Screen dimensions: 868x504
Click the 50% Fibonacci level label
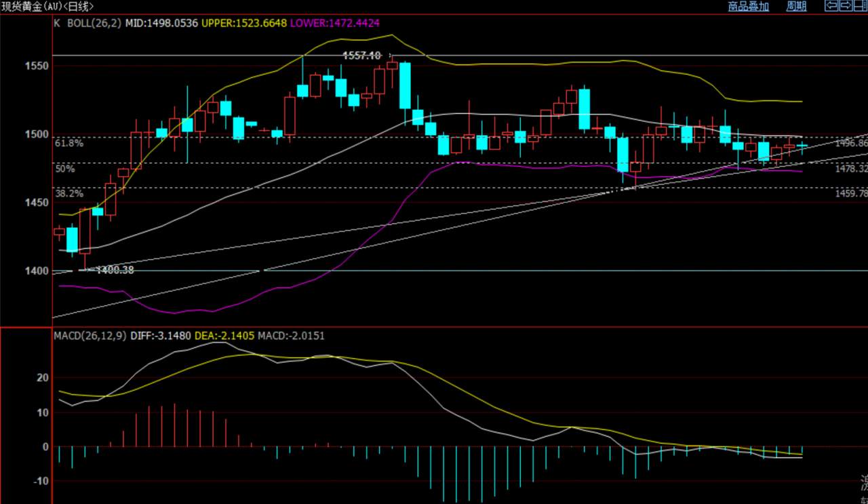pos(64,169)
